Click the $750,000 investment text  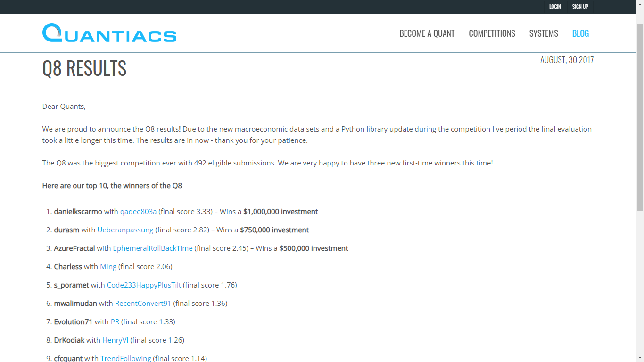tap(274, 230)
